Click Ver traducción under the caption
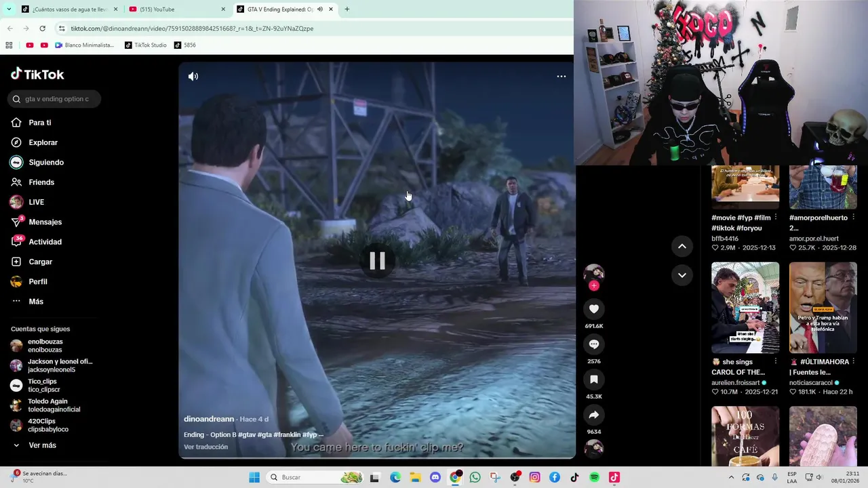Screen dimensions: 868x488 [x=205, y=447]
